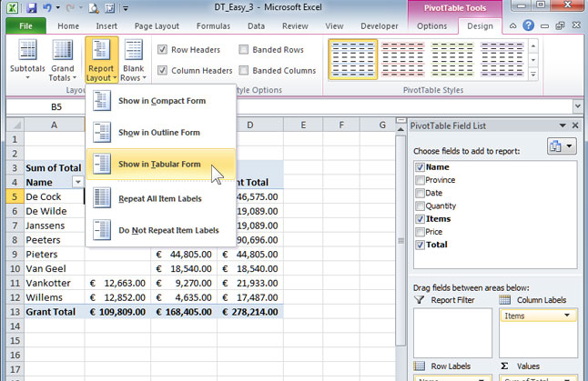Open the PivotTable Options tab
The width and height of the screenshot is (588, 381).
tap(432, 25)
